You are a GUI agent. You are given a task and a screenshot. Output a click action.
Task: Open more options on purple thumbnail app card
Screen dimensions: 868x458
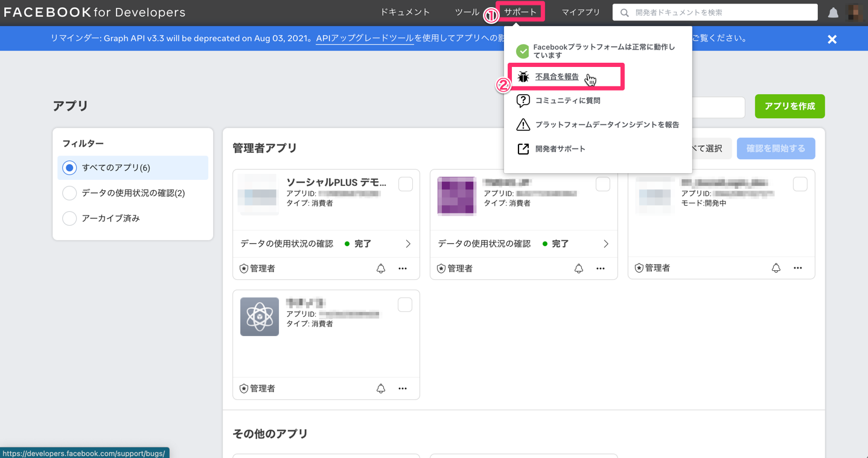[x=601, y=269]
